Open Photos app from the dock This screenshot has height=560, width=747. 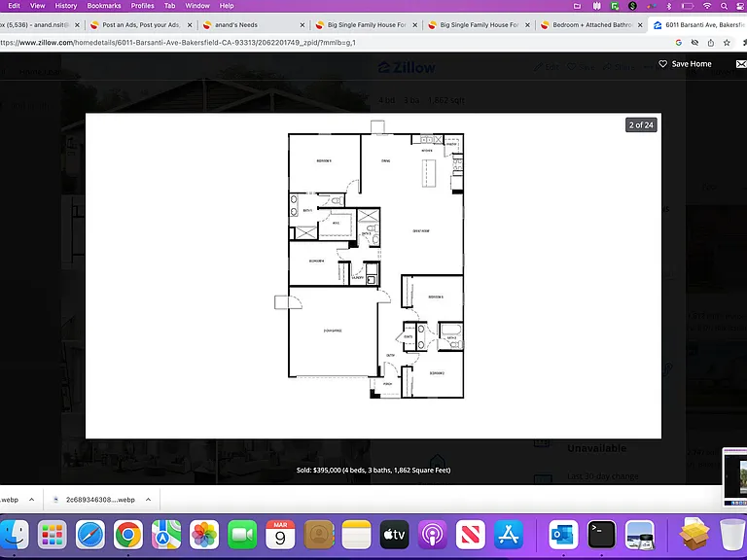pos(204,535)
